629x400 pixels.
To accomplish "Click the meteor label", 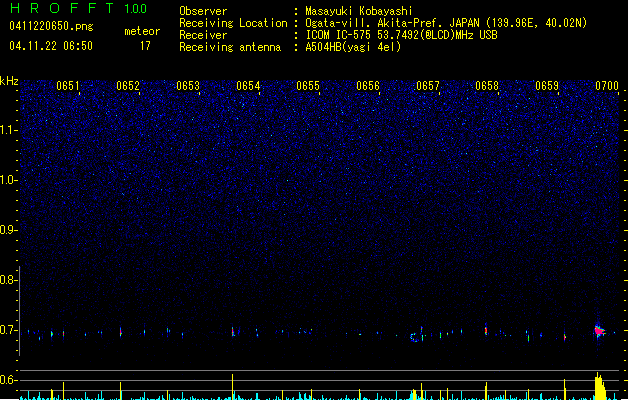I will tap(142, 31).
